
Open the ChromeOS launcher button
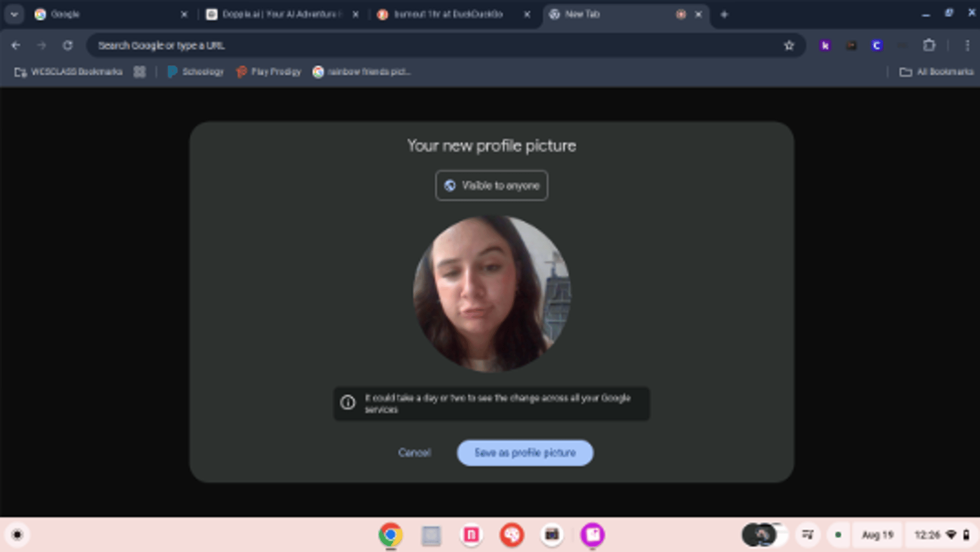pos(17,534)
